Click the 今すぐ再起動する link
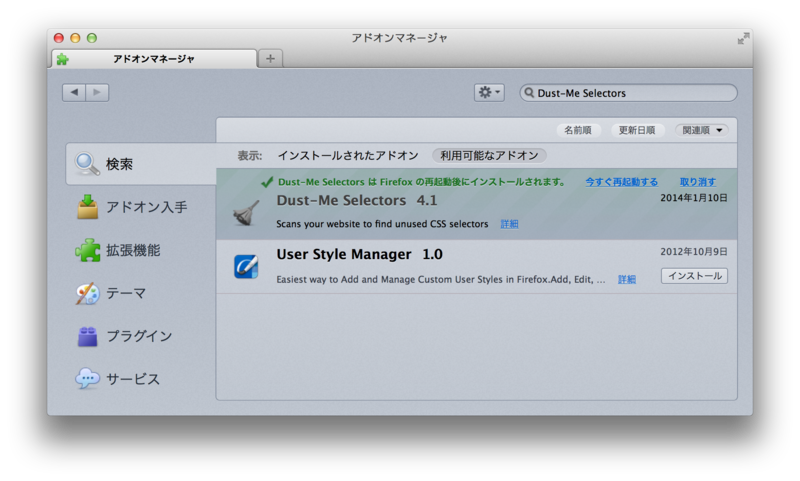 click(621, 182)
